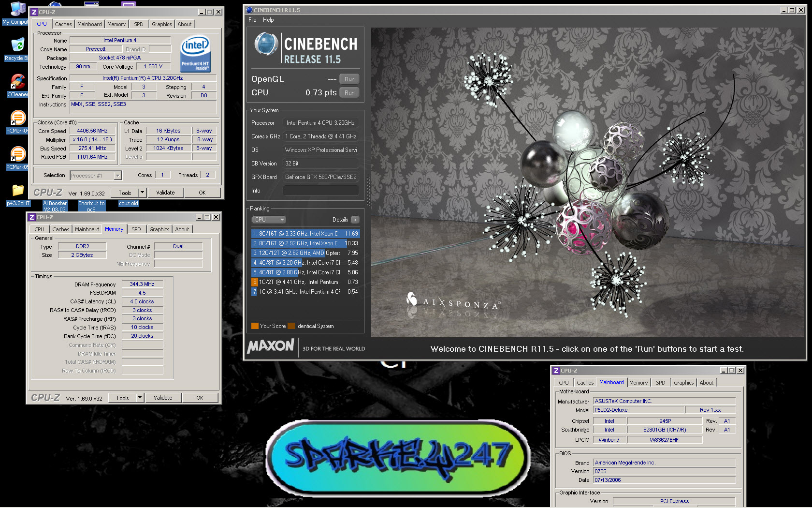The width and height of the screenshot is (812, 508).
Task: Click the Core Speed value 4406.56 MHz
Action: tap(92, 131)
